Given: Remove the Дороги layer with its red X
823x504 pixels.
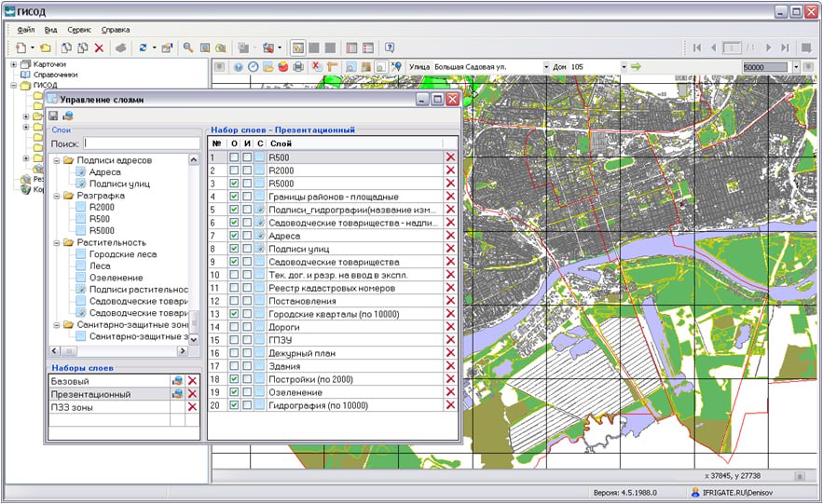Looking at the screenshot, I should [x=450, y=328].
